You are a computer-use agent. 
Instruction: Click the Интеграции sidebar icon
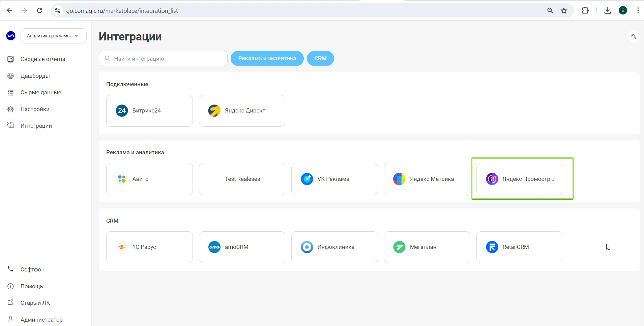(11, 125)
